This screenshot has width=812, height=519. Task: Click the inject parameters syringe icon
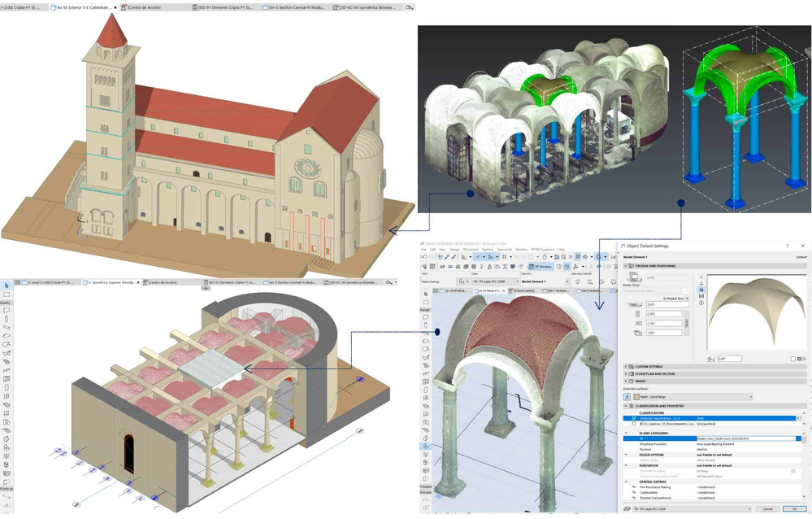(x=454, y=257)
